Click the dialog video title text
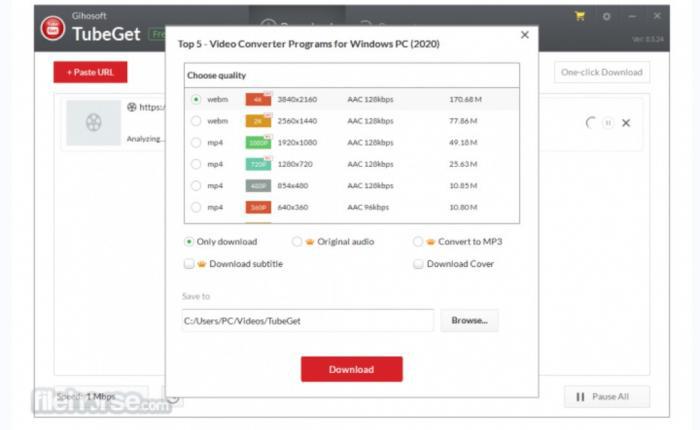The width and height of the screenshot is (700, 430). (309, 44)
